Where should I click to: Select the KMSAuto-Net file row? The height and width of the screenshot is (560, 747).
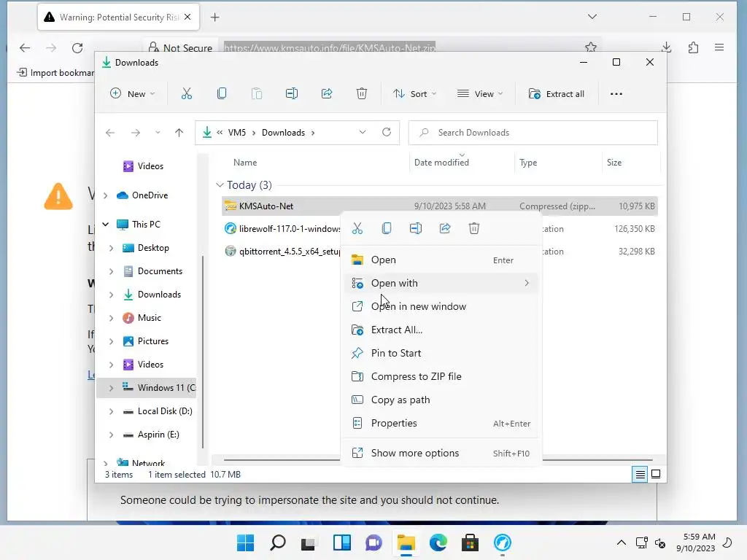point(440,206)
